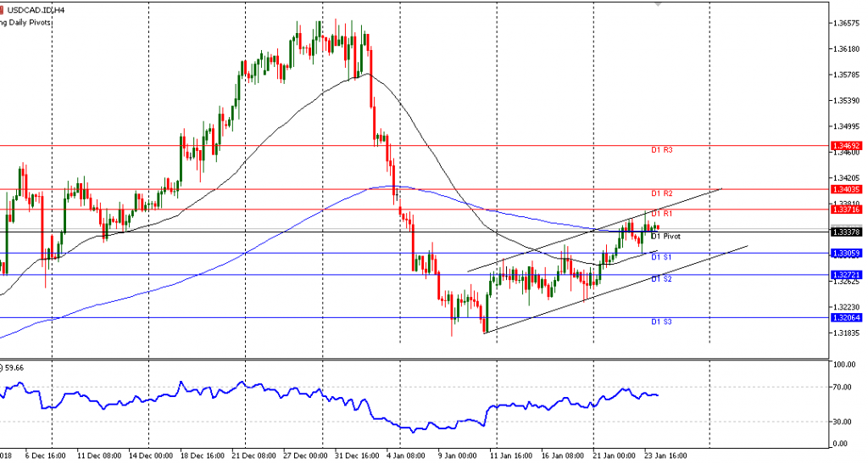The width and height of the screenshot is (868, 464).
Task: Click the D1 S3 support label
Action: [x=662, y=322]
